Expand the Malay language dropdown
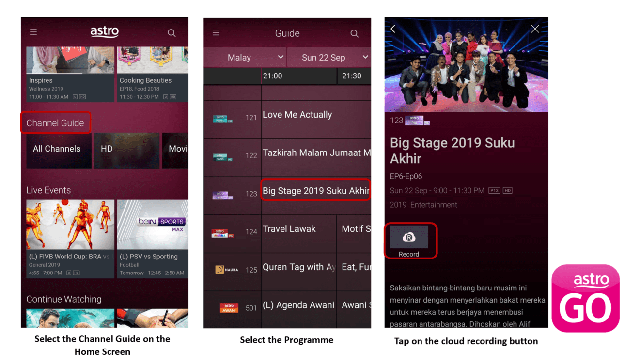 (x=245, y=57)
